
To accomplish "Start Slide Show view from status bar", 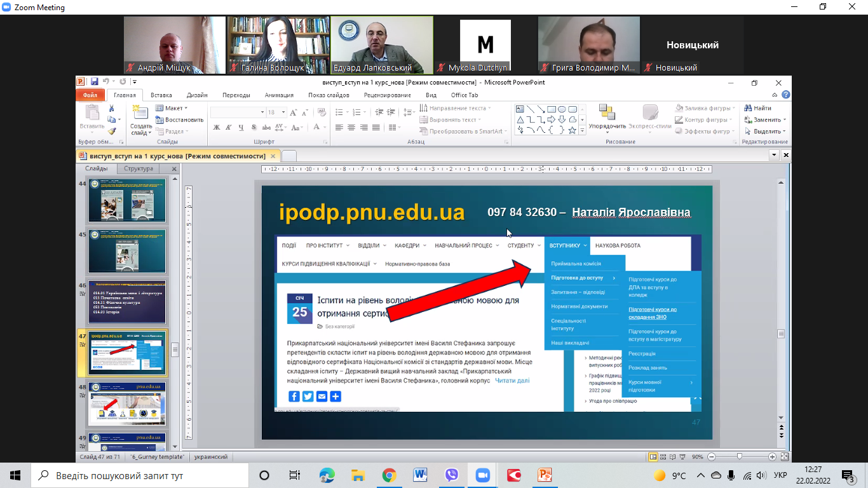I will point(682,457).
